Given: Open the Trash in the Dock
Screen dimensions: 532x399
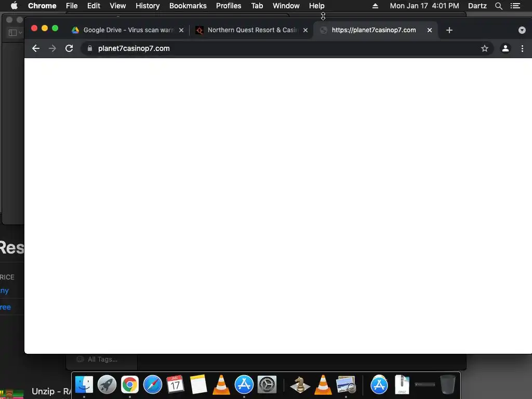Looking at the screenshot, I should pyautogui.click(x=447, y=385).
